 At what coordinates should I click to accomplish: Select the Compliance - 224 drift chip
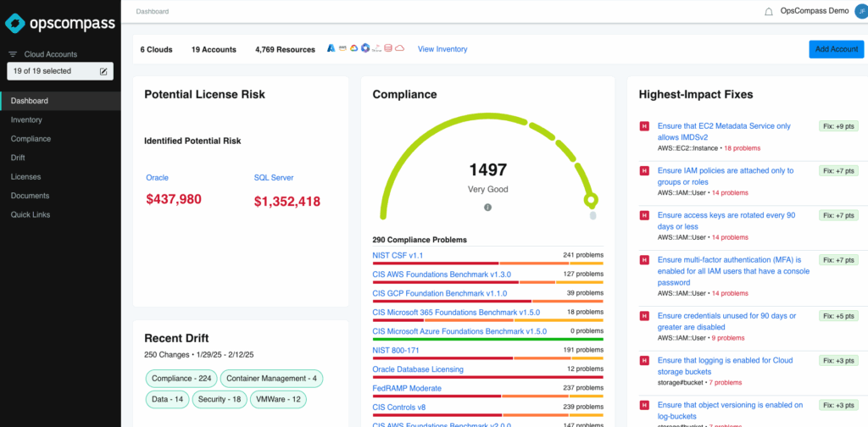pos(181,379)
